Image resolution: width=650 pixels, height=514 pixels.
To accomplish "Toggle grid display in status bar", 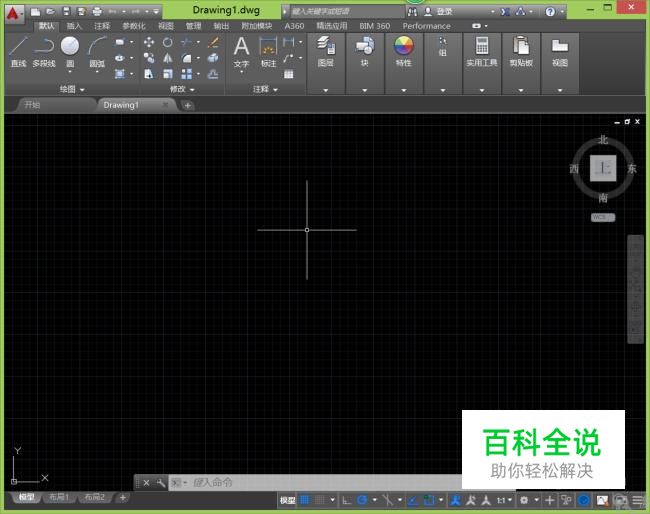I will point(305,500).
